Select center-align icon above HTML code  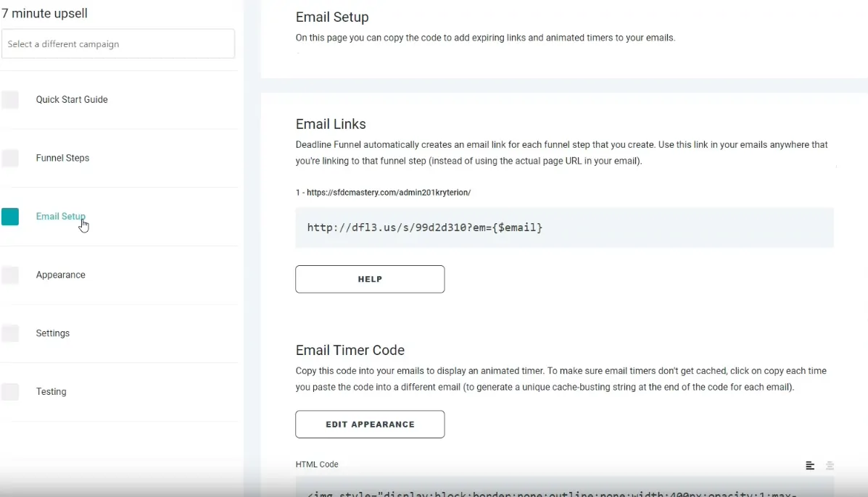830,466
